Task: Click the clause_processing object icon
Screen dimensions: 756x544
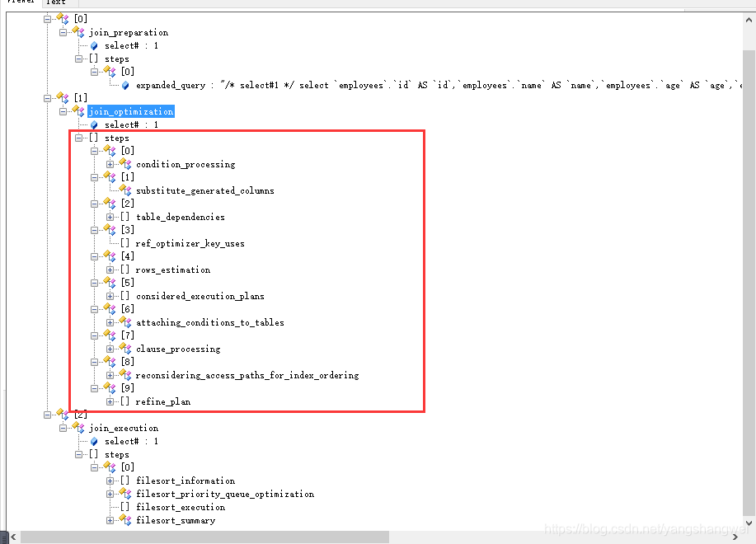Action: (x=125, y=349)
